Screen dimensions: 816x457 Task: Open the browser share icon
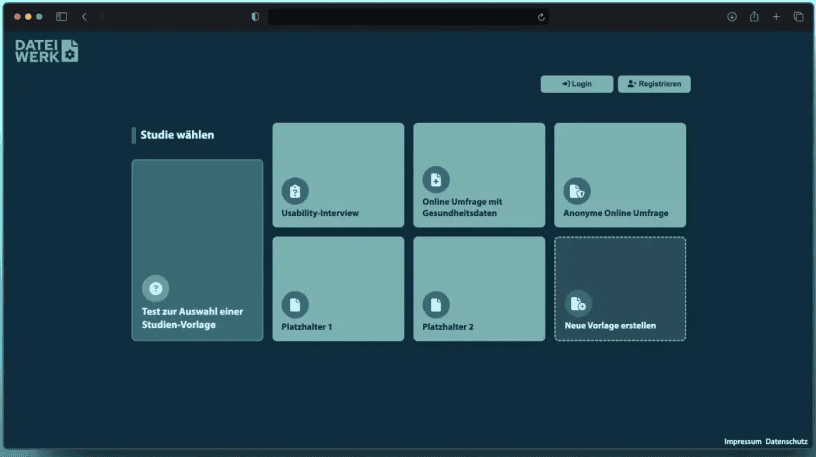click(x=754, y=16)
